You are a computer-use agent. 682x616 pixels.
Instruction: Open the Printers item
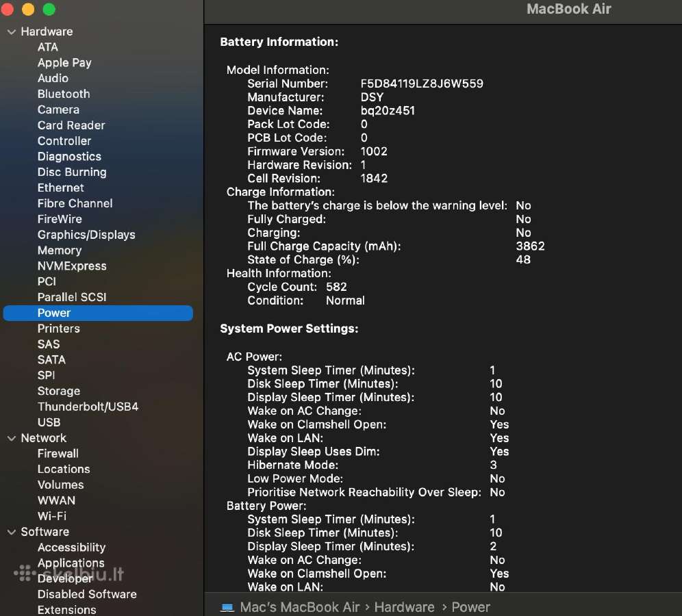click(59, 329)
